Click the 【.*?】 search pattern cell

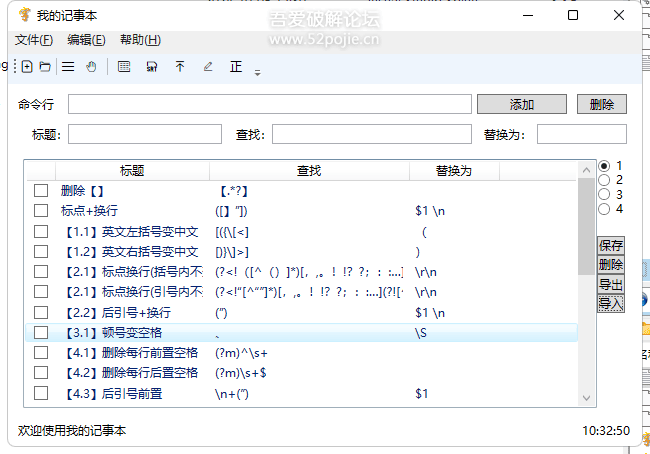tap(234, 191)
